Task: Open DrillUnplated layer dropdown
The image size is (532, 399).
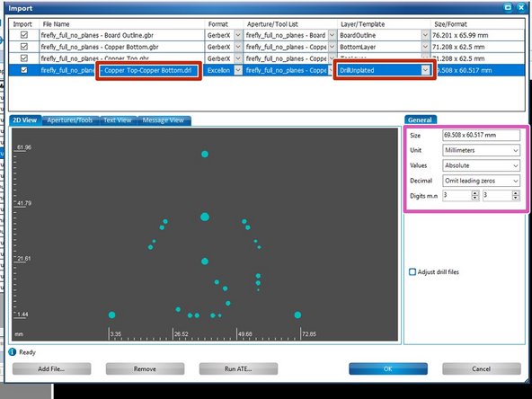Action: coord(425,70)
